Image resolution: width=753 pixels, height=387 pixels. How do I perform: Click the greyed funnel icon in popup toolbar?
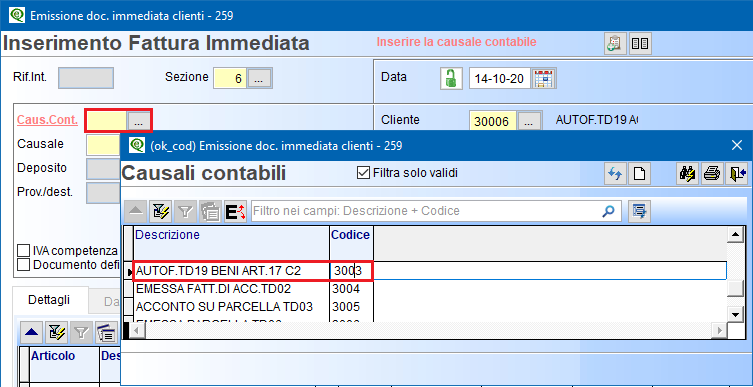[185, 211]
